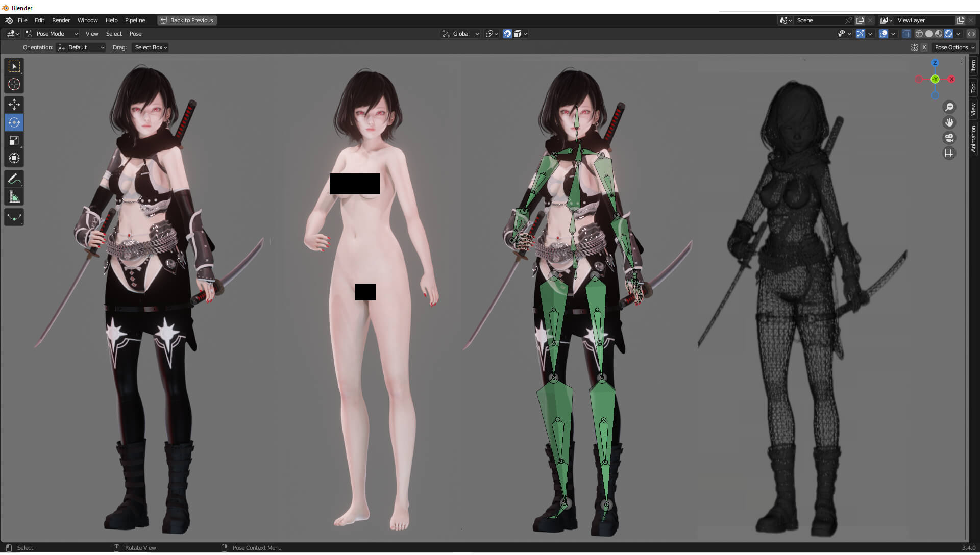
Task: Toggle viewport gizmos visibility
Action: pyautogui.click(x=861, y=34)
